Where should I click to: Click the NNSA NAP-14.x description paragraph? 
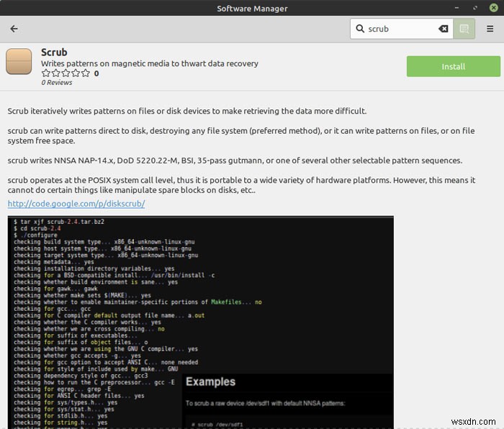235,161
